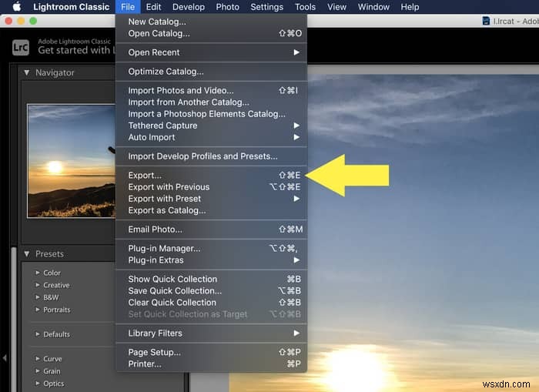Viewport: 539px width, 392px height.
Task: Expand the Grain preset group
Action: coord(38,370)
